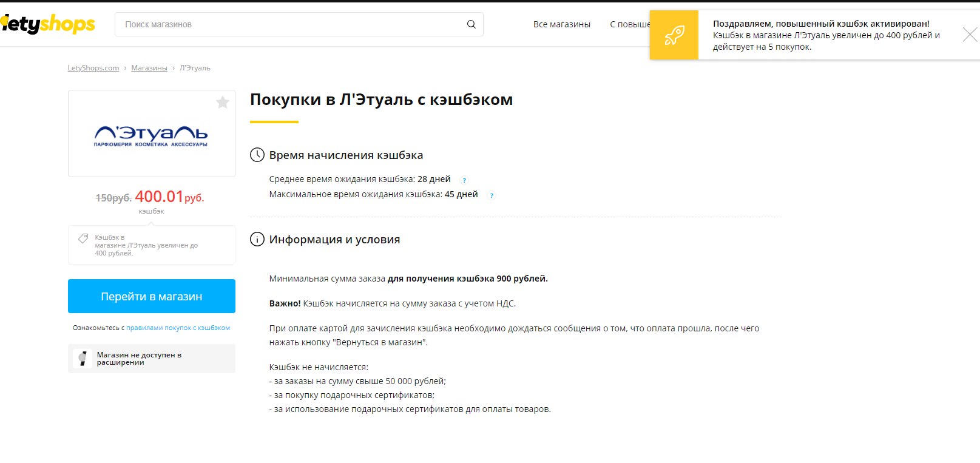Click the Время начисления кэшбэка heading
Screen dimensions: 980x463
tap(346, 155)
